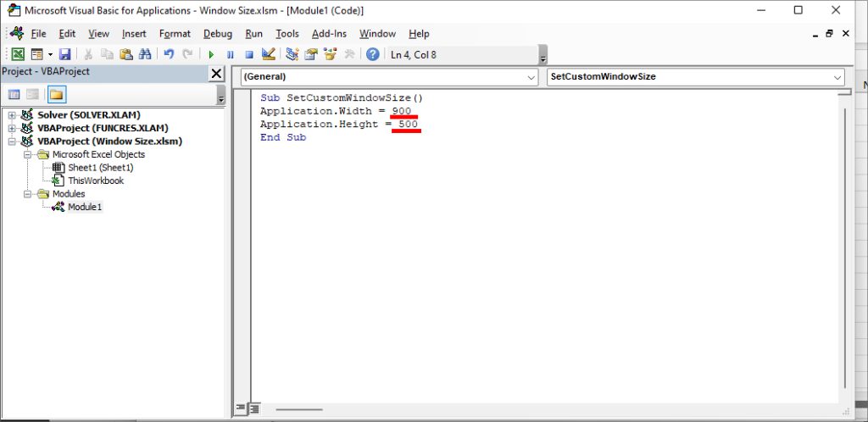Select ThisWorkbook in the project tree

point(95,180)
